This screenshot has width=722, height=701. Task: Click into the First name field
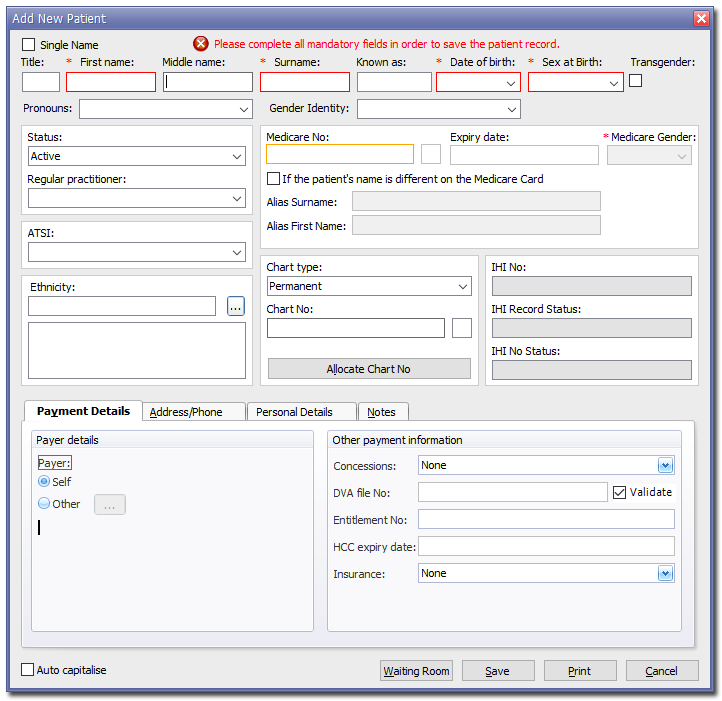(x=110, y=82)
